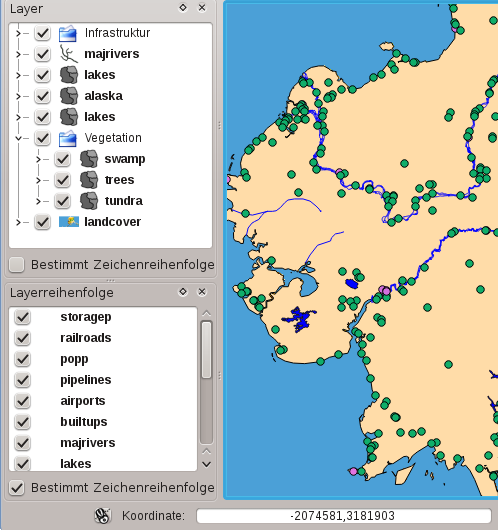Expand the Infrastruktur group
The width and height of the screenshot is (498, 530).
click(18, 33)
